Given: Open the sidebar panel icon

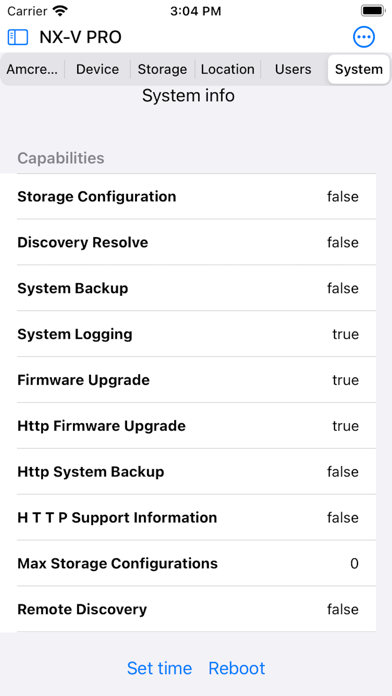Looking at the screenshot, I should click(18, 37).
